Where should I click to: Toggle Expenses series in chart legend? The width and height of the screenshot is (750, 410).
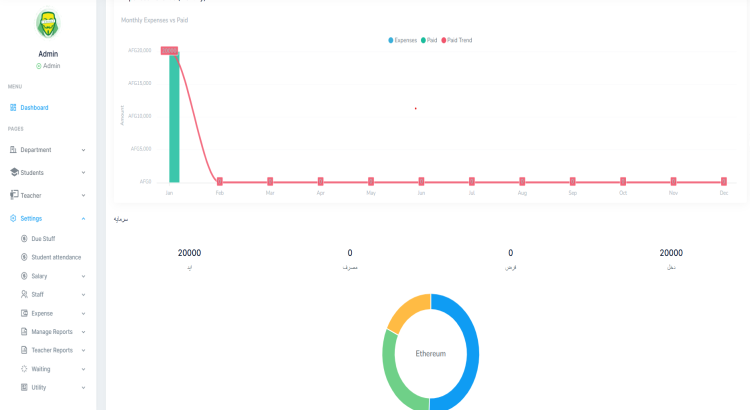403,40
